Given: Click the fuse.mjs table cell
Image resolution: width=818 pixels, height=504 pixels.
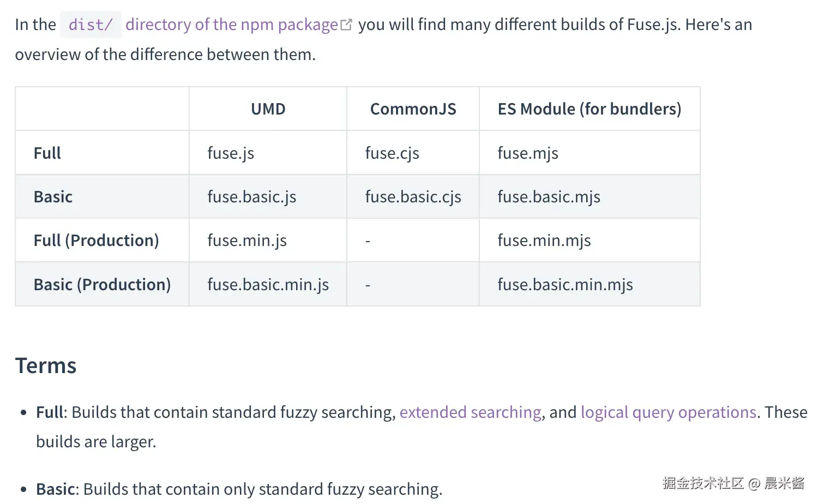Looking at the screenshot, I should [527, 153].
